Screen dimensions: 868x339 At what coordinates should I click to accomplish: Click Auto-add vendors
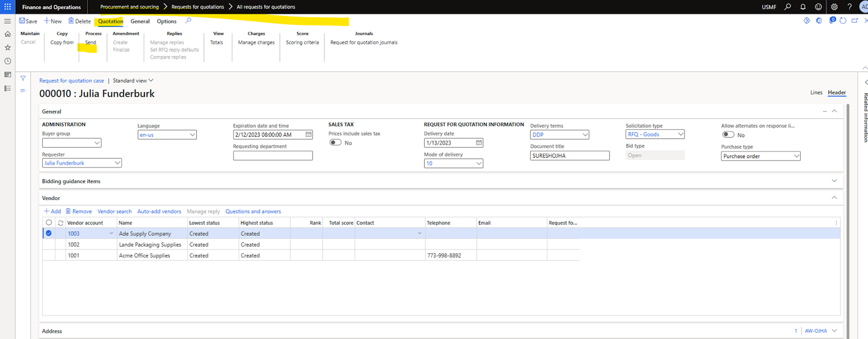159,211
